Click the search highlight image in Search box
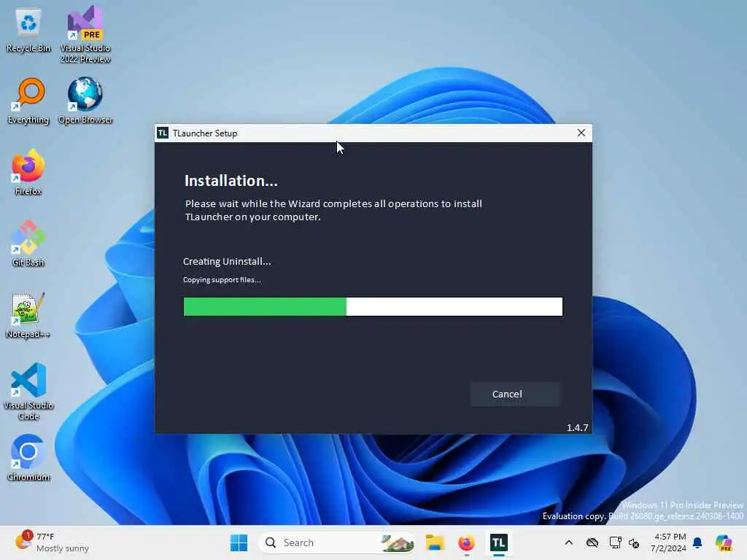The height and width of the screenshot is (560, 747). [x=398, y=542]
